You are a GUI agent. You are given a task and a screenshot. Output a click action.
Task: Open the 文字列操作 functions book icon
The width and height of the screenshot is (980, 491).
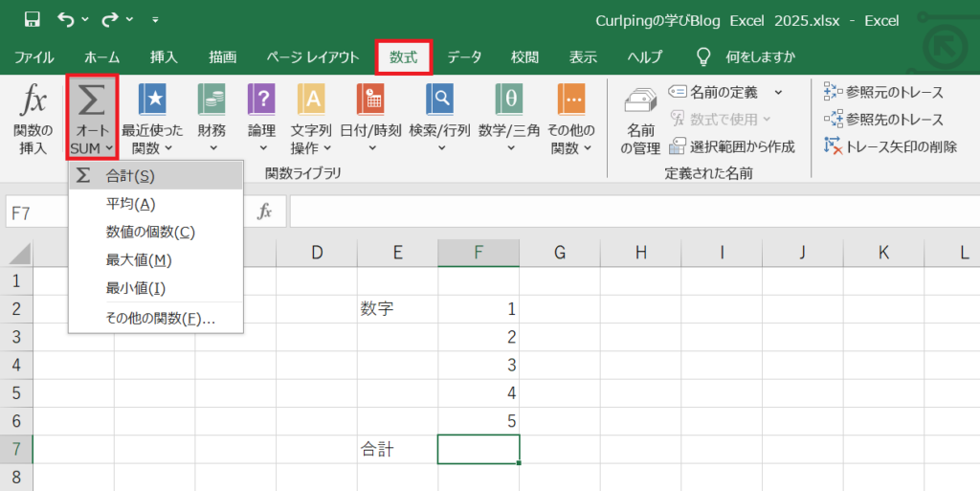point(311,100)
